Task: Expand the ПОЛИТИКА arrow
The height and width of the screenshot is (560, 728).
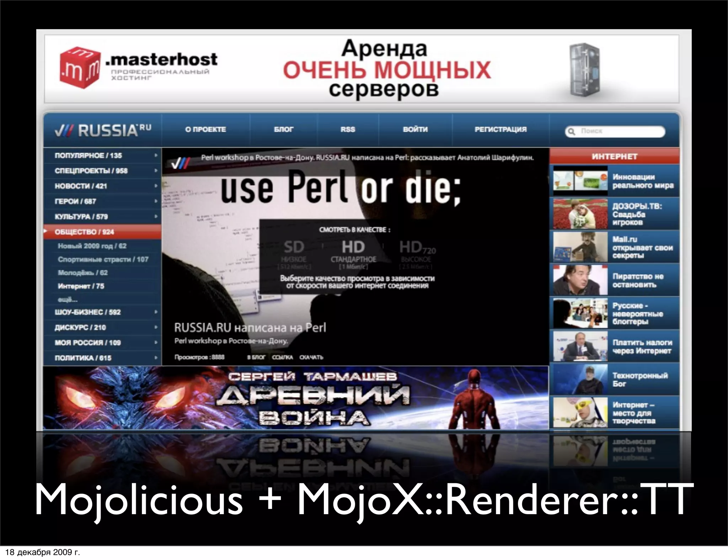Action: point(156,358)
